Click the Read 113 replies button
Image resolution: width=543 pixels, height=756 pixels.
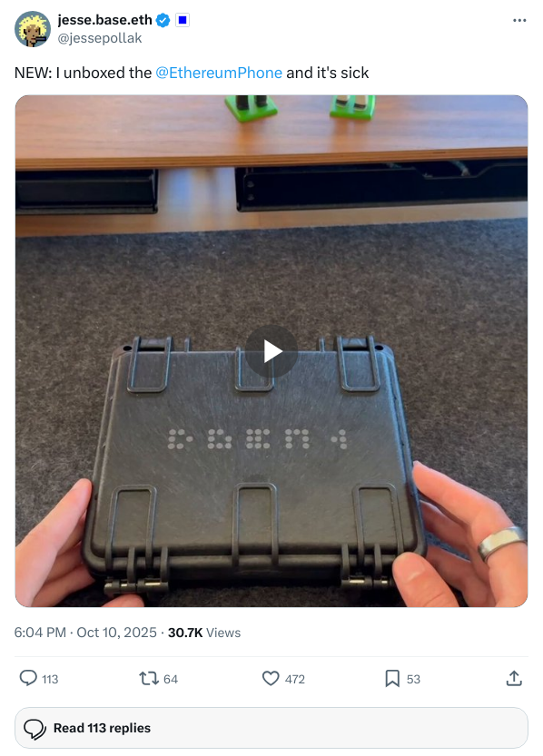pos(271,728)
